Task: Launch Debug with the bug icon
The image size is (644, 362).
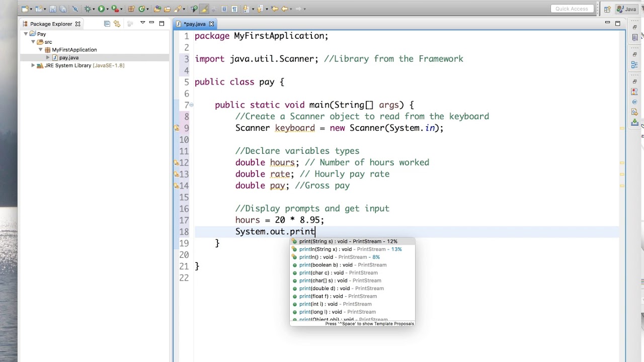Action: (88, 9)
